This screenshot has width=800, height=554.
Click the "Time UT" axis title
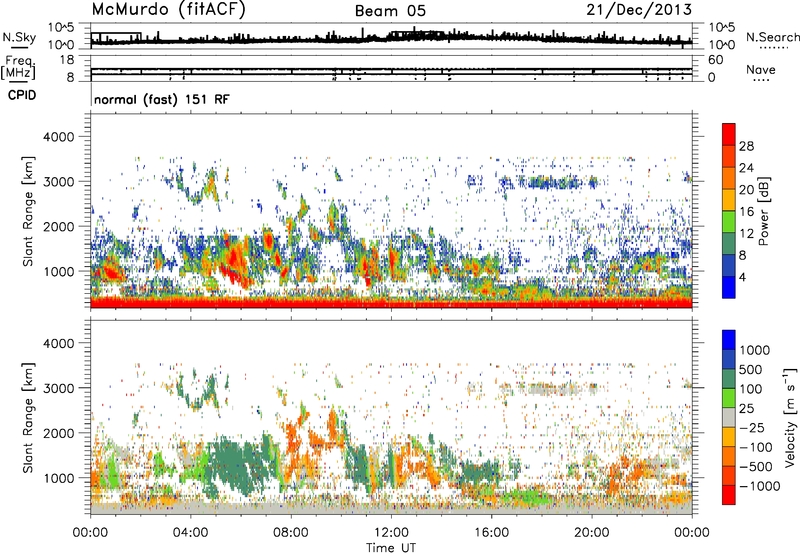pyautogui.click(x=391, y=548)
